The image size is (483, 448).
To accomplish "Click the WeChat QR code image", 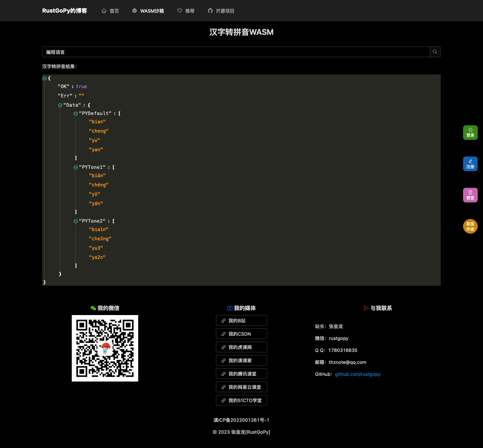I will pos(105,348).
